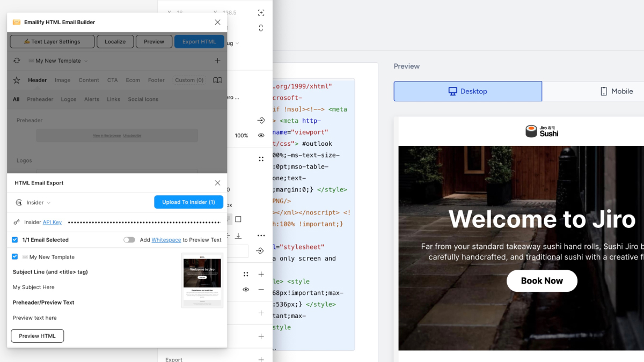The image size is (644, 362).
Task: Open the API Key link
Action: click(52, 222)
